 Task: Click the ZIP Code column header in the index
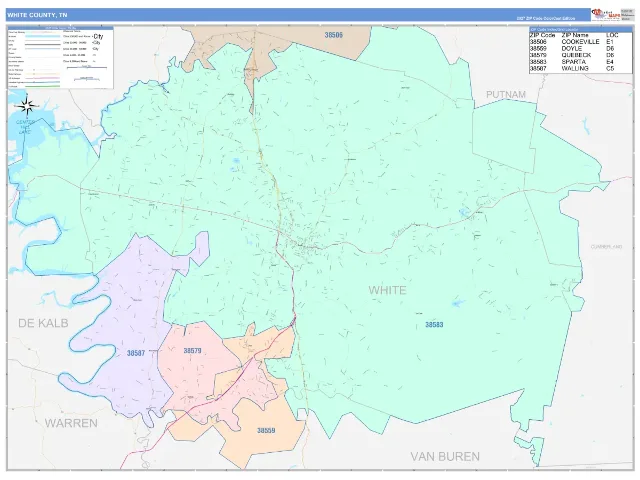[542, 36]
